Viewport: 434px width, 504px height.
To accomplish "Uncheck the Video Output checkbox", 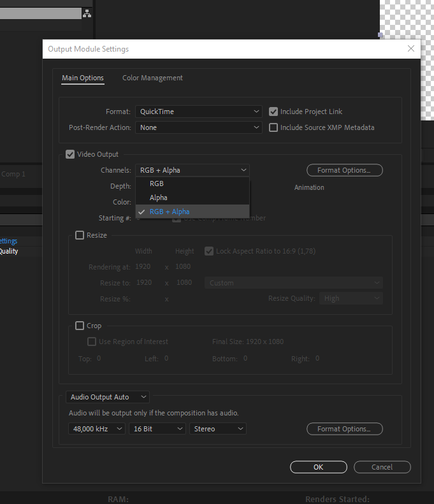I will tap(70, 154).
